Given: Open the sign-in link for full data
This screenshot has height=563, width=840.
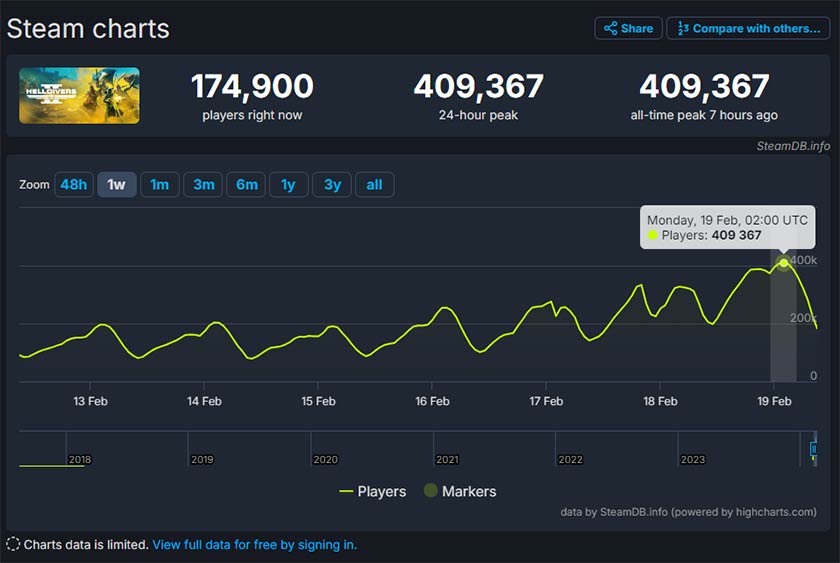Looking at the screenshot, I should point(254,545).
